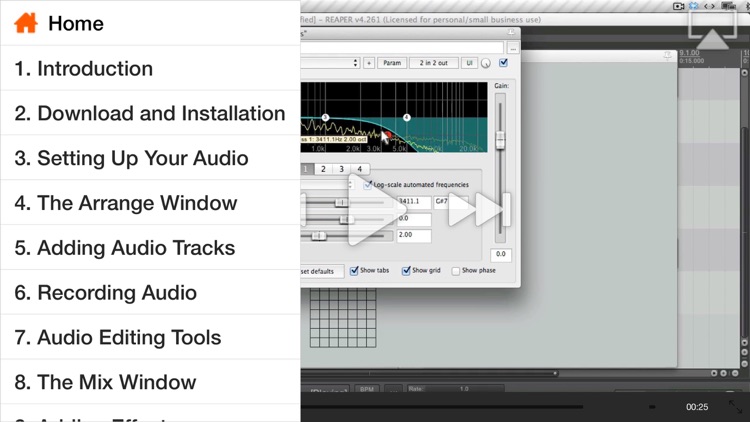Click the 3411.1 frequency field
This screenshot has height=422, width=750.
[x=414, y=202]
